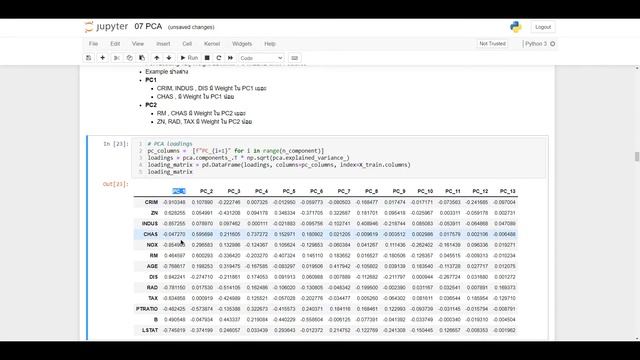
Task: Restart the kernel icon
Action: click(x=219, y=58)
